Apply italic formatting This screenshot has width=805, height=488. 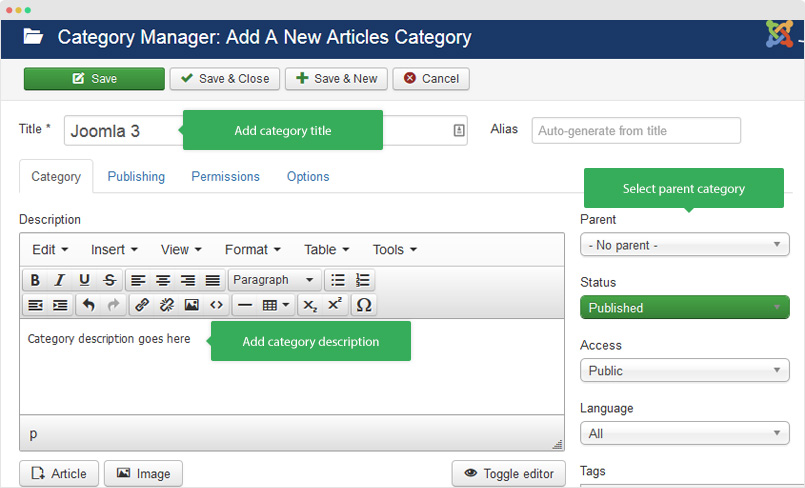click(x=59, y=280)
